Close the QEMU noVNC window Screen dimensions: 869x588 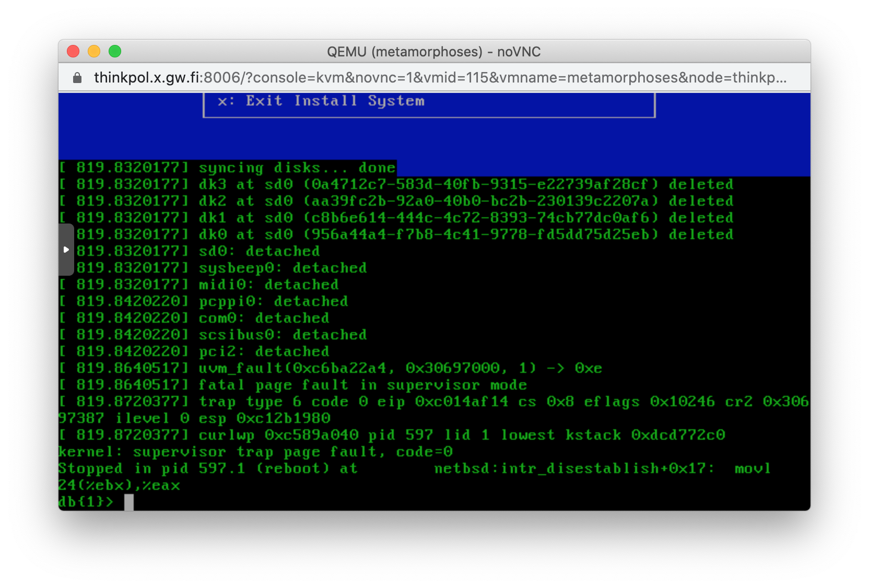tap(73, 51)
